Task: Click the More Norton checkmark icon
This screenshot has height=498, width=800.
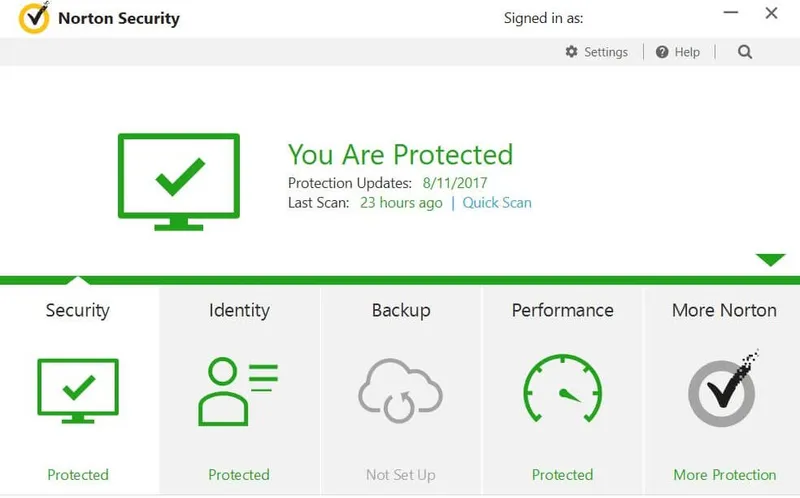Action: pyautogui.click(x=722, y=389)
